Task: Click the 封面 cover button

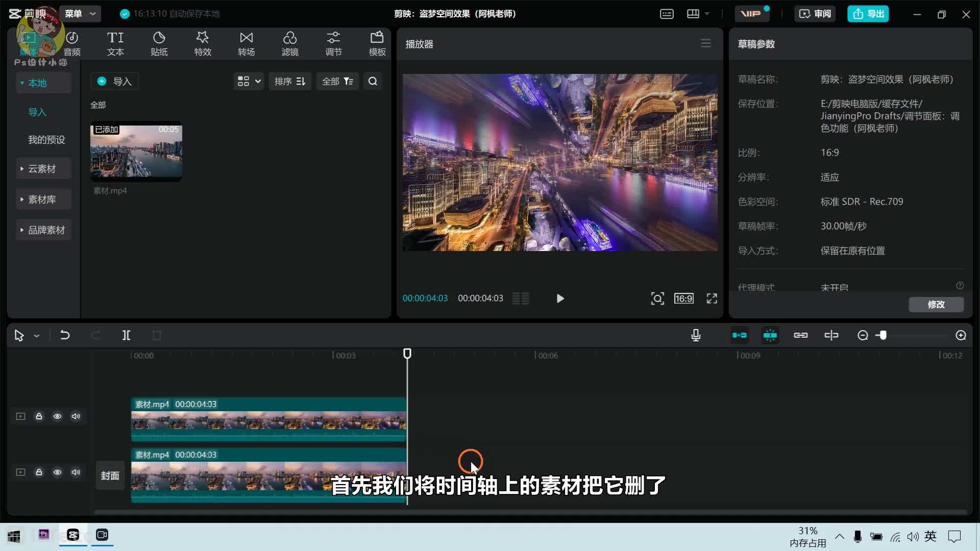Action: [x=110, y=475]
